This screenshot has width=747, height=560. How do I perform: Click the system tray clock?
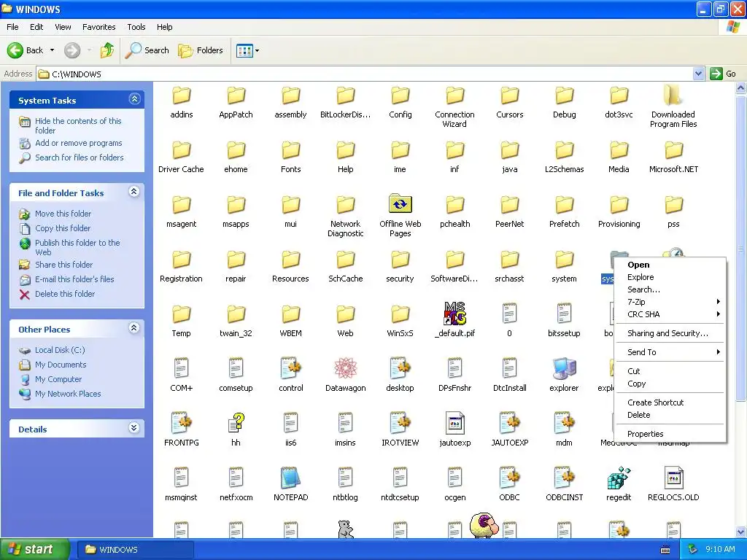(x=720, y=549)
